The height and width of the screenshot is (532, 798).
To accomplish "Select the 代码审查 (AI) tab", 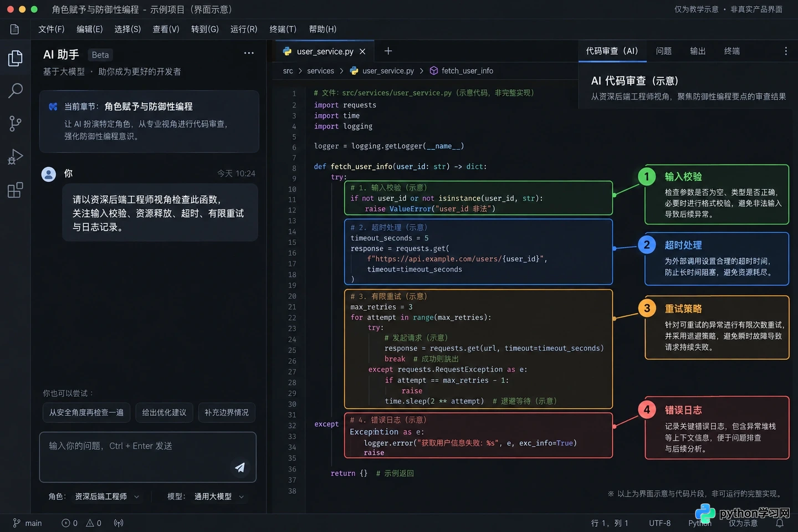I will click(x=612, y=51).
